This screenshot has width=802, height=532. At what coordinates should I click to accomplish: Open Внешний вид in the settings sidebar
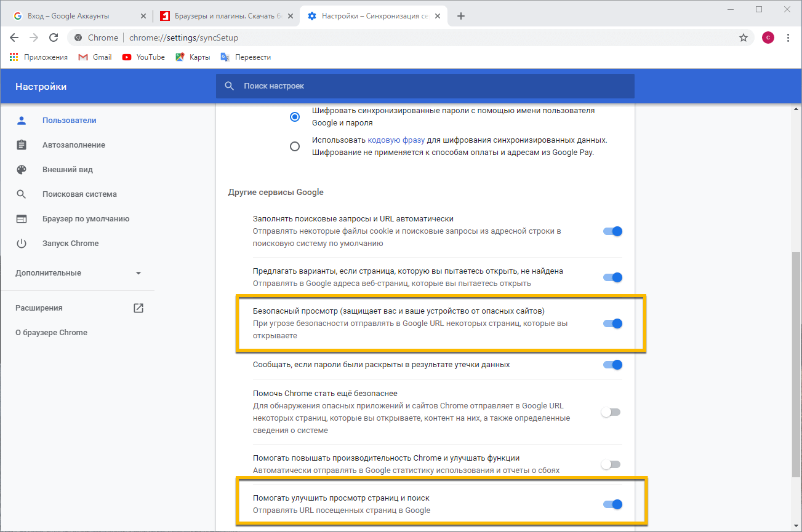pyautogui.click(x=68, y=170)
